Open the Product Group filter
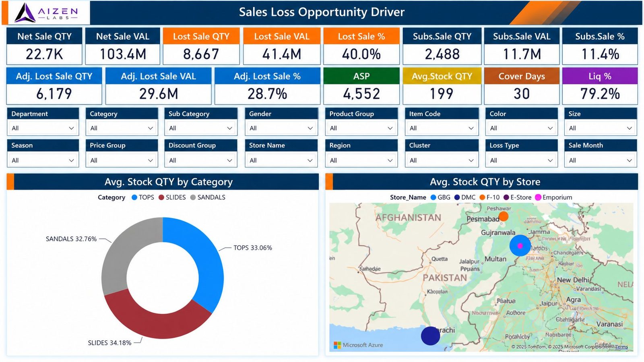The image size is (644, 362). click(361, 128)
